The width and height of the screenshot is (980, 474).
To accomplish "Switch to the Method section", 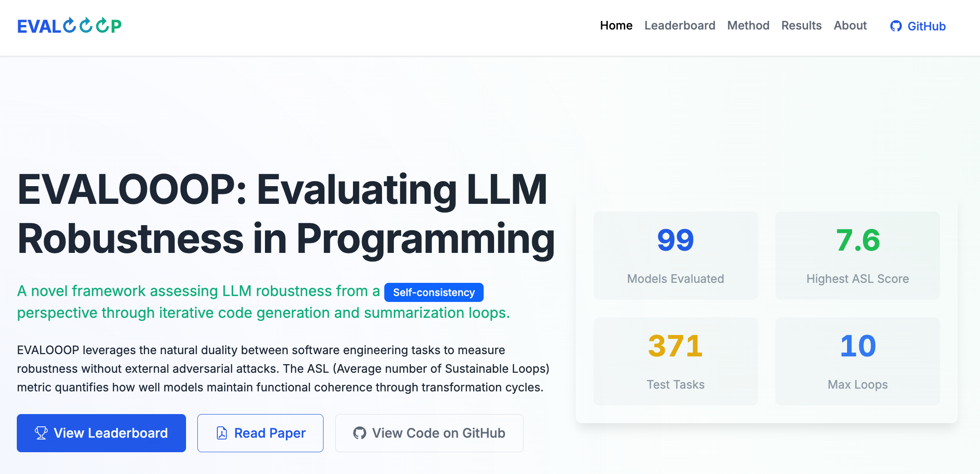I will [x=748, y=26].
